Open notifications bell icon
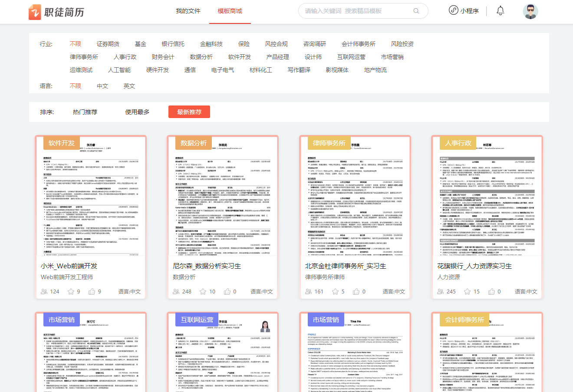The image size is (573, 392). tap(501, 10)
